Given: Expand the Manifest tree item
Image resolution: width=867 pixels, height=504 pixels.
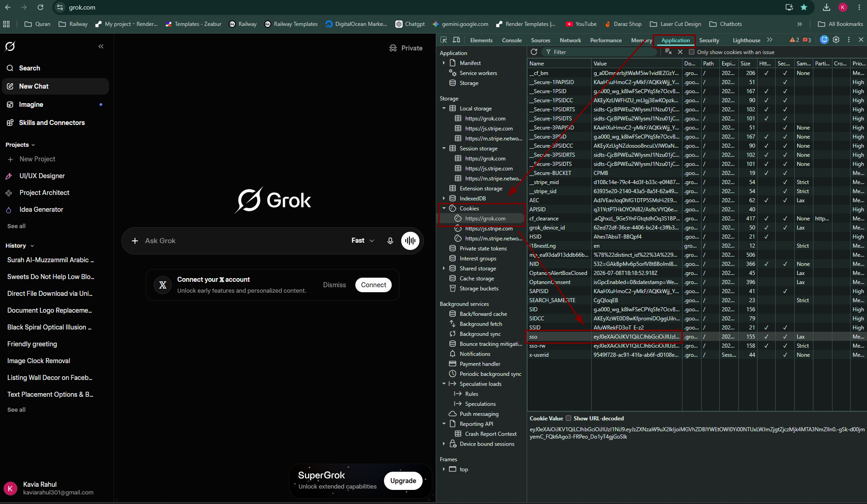Looking at the screenshot, I should point(444,63).
